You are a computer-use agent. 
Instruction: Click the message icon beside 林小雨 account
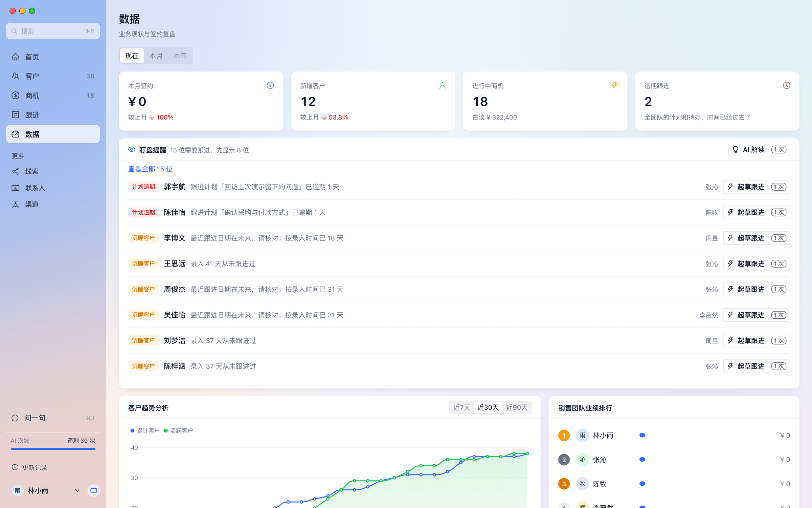[x=94, y=491]
